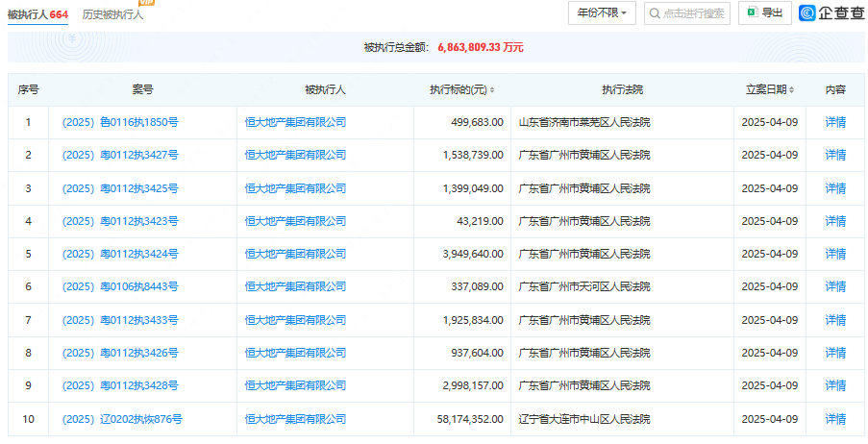
Task: Click the VIP badge above 历史被执行人
Action: (x=148, y=3)
